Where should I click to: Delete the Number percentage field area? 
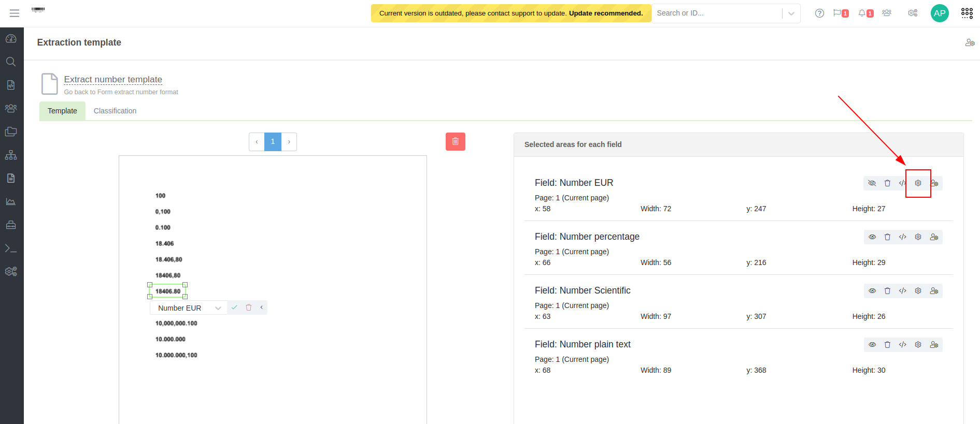887,237
